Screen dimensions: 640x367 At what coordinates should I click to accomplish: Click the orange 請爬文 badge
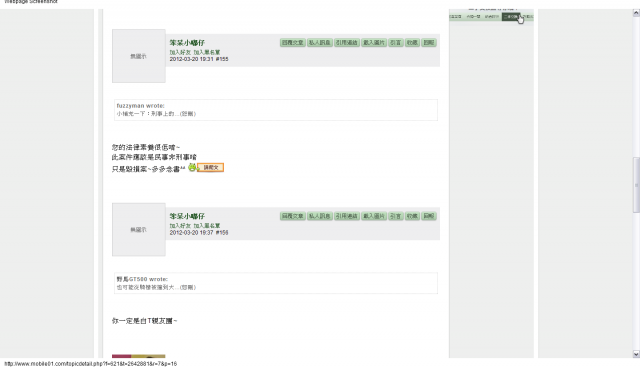pos(211,167)
